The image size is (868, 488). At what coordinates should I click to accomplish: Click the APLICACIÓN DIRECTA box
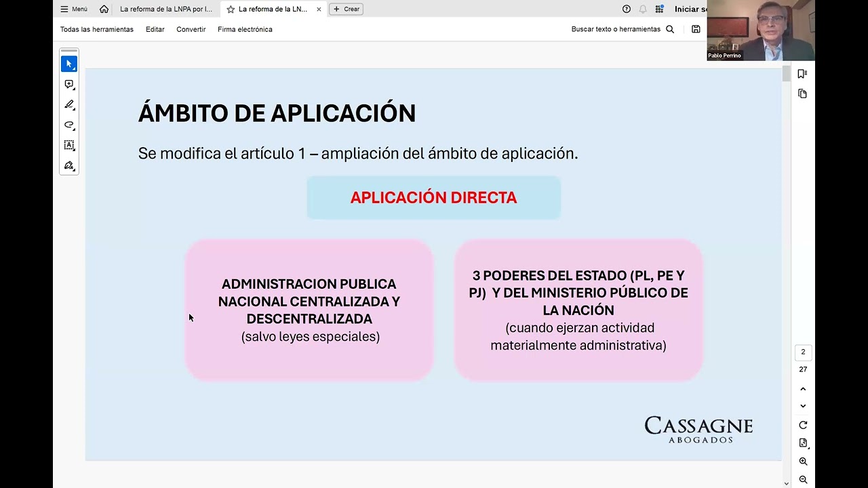tap(434, 197)
